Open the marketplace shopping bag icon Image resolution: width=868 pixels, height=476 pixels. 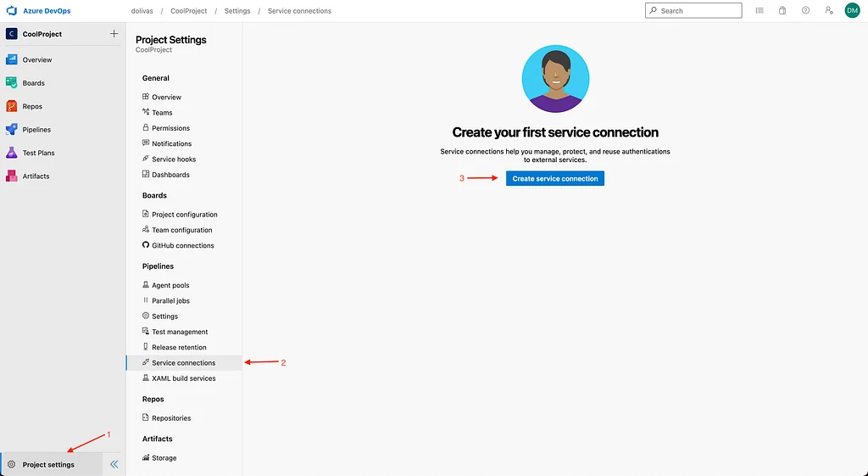point(782,10)
